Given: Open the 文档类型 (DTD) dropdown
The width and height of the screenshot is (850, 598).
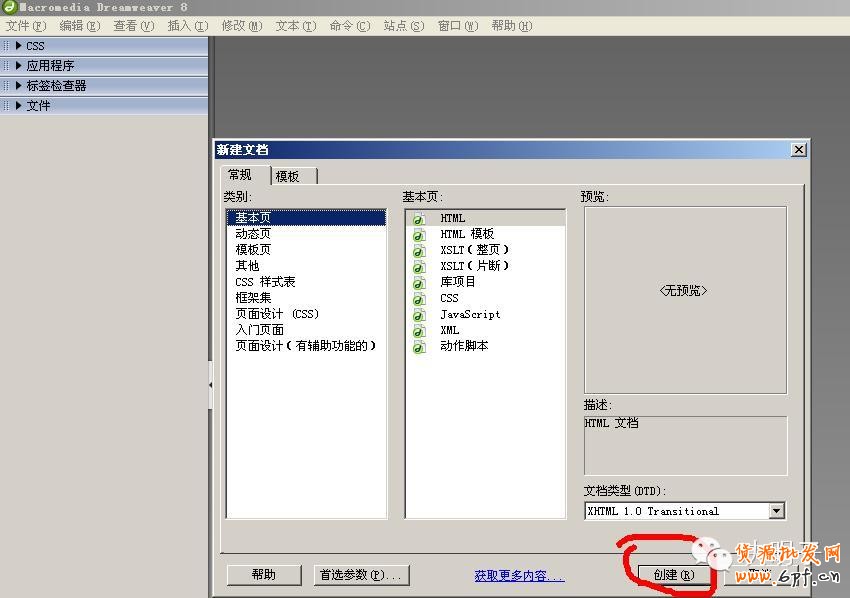Looking at the screenshot, I should pos(776,511).
